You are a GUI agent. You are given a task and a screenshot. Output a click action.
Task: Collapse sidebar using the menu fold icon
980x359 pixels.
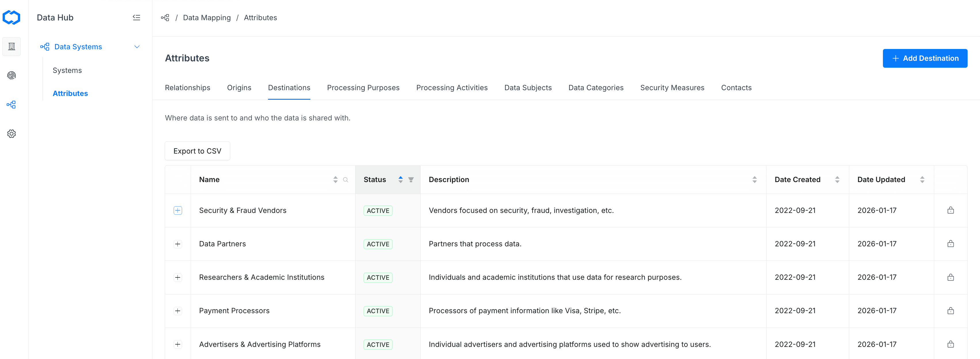tap(136, 18)
